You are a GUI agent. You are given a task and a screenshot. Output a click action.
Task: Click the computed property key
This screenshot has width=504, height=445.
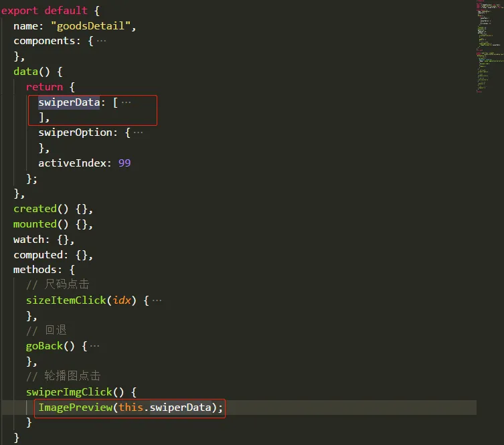point(38,255)
